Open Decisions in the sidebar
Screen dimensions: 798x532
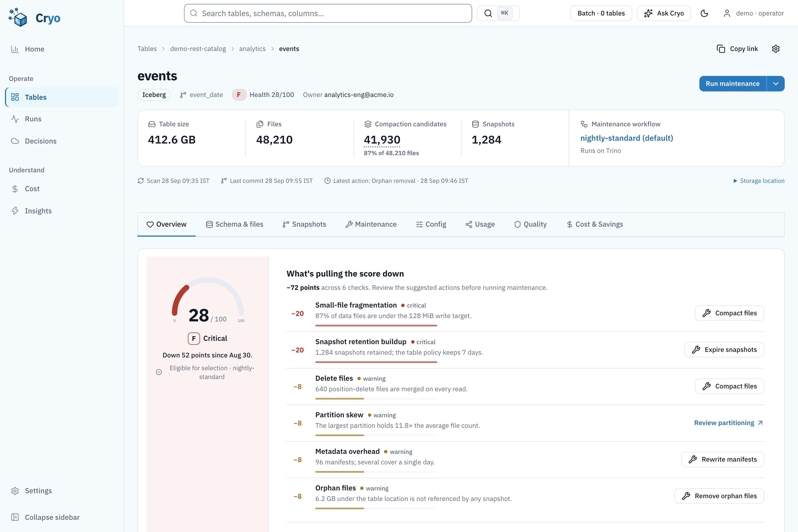(62, 141)
